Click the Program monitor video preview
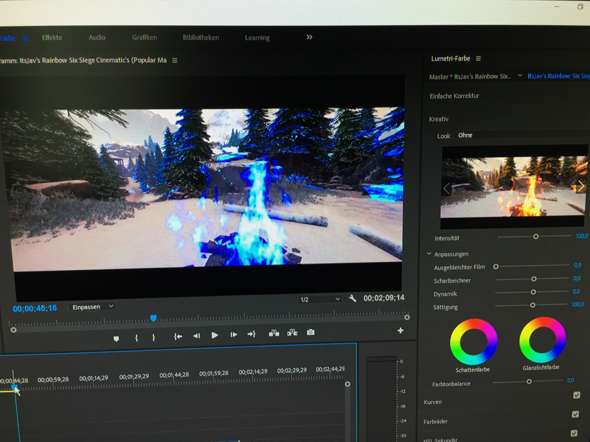Image resolution: width=590 pixels, height=442 pixels. click(x=207, y=189)
